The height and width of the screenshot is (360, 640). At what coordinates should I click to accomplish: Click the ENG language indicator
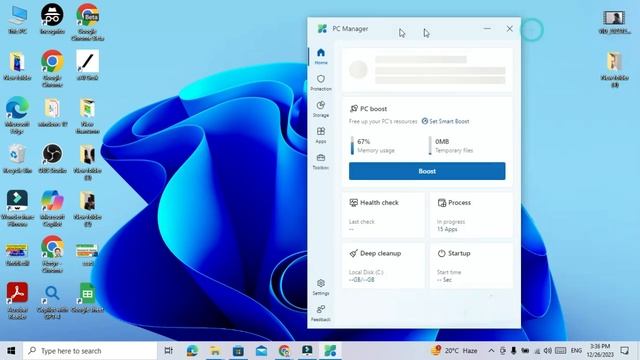pos(576,351)
